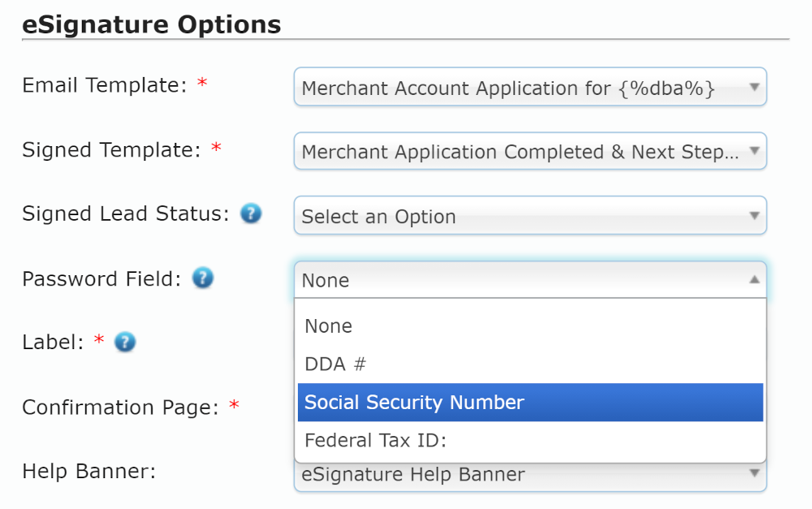Open the Help Banner dropdown
Image resolution: width=812 pixels, height=509 pixels.
tap(530, 477)
